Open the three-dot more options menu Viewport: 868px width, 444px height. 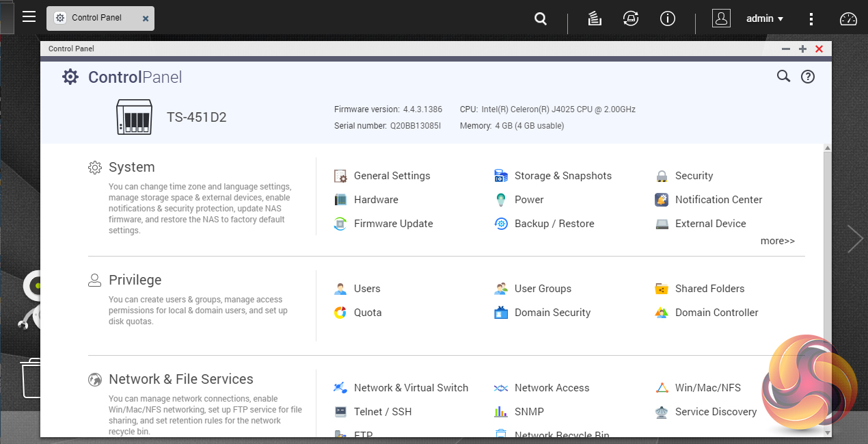click(811, 19)
